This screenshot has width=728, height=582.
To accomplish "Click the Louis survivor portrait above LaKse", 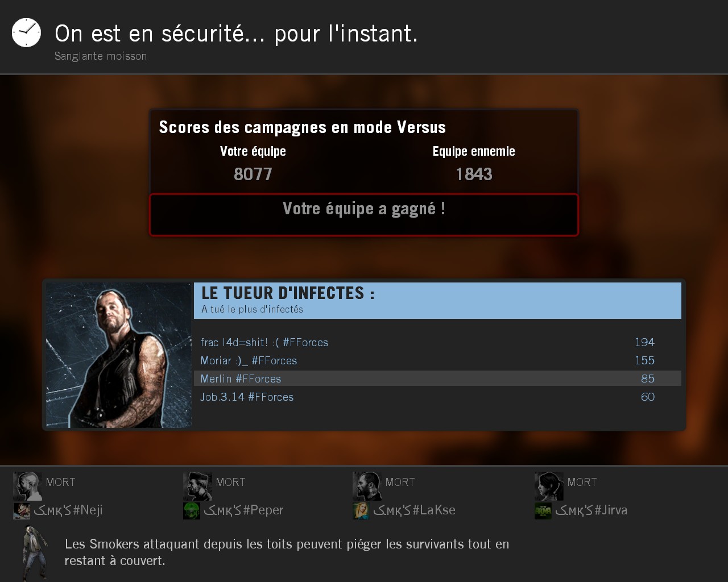I will pyautogui.click(x=367, y=486).
